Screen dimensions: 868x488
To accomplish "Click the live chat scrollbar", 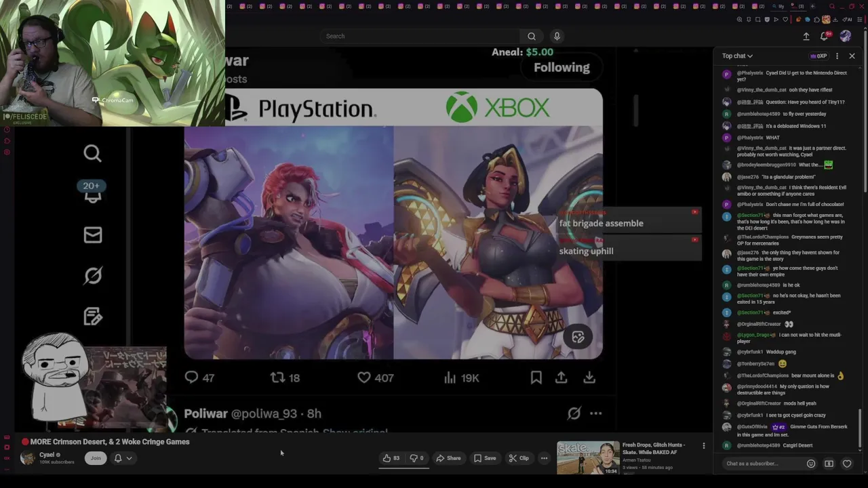I will pos(860,427).
